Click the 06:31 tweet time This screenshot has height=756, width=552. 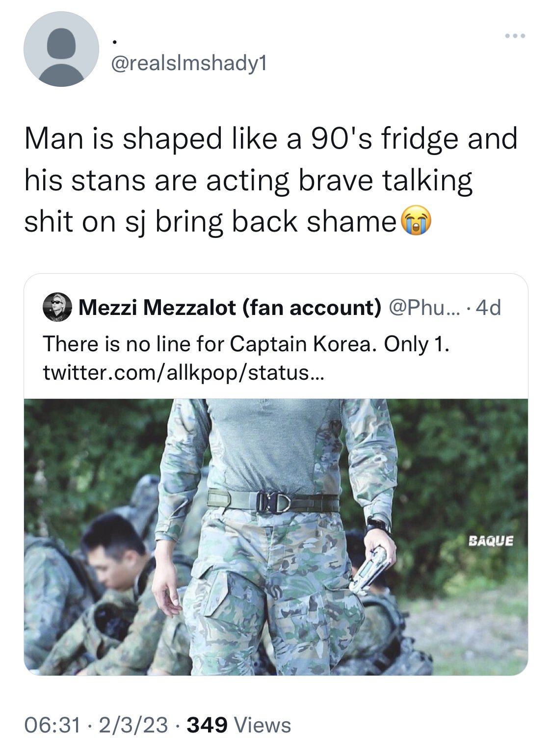pos(53,725)
